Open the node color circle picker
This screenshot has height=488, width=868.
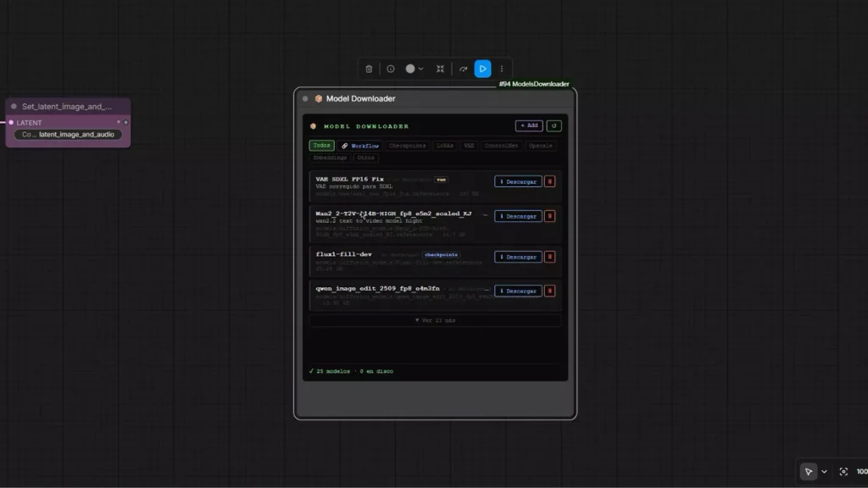[x=409, y=69]
